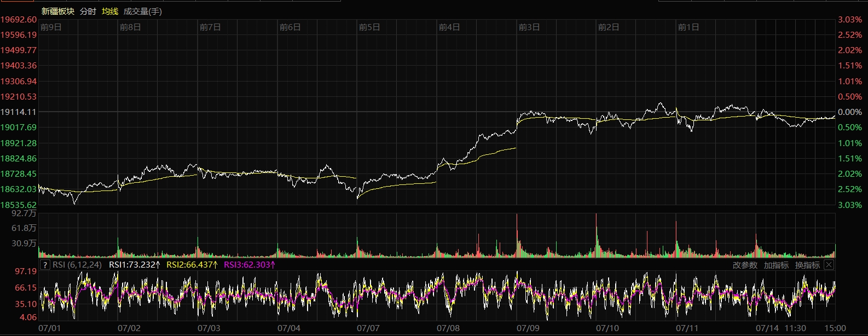Click the 15:00 closing time marker

click(x=835, y=328)
